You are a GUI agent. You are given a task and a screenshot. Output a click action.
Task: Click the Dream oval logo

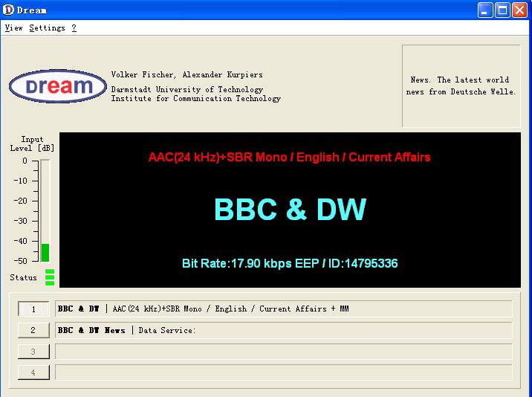(x=57, y=87)
